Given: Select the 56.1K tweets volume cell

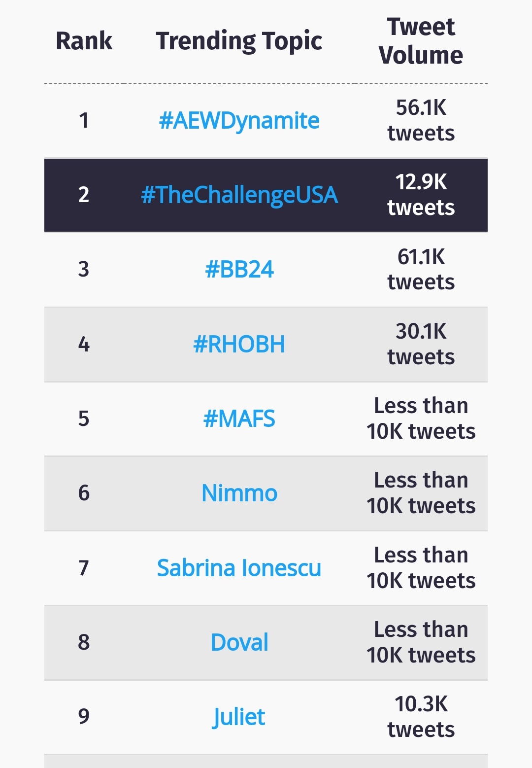Looking at the screenshot, I should pyautogui.click(x=421, y=121).
